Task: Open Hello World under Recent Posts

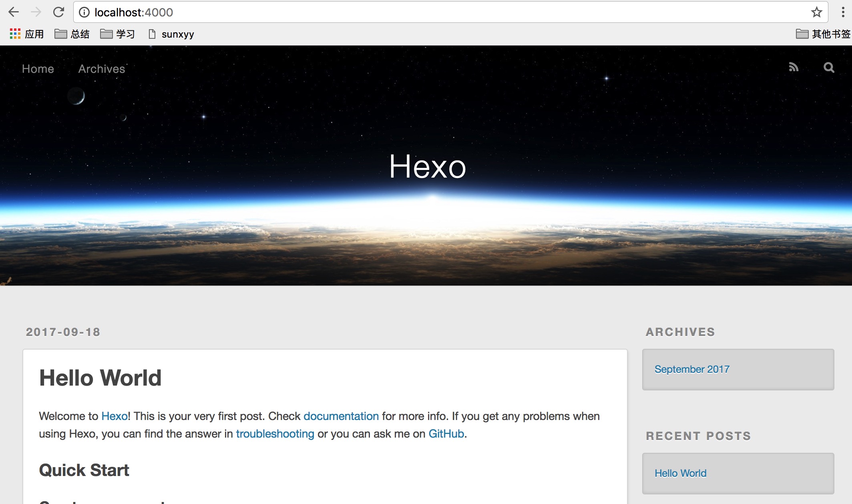Action: pos(680,473)
